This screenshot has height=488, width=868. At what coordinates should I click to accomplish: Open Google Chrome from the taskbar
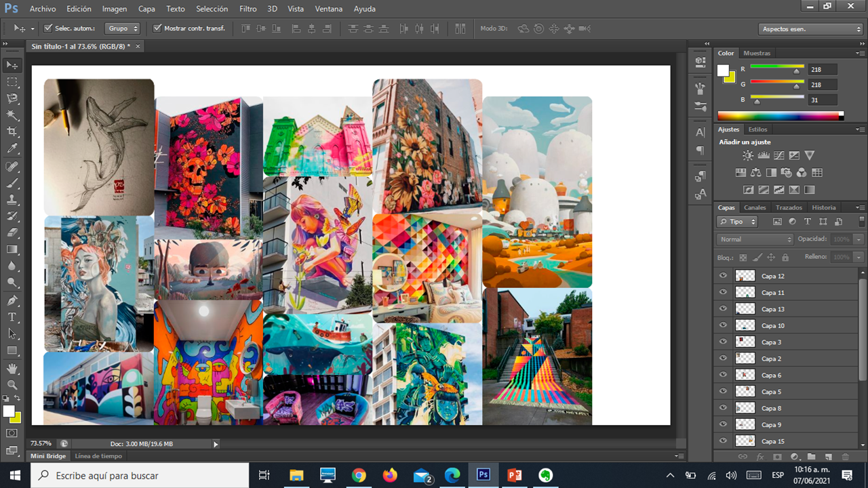[359, 475]
